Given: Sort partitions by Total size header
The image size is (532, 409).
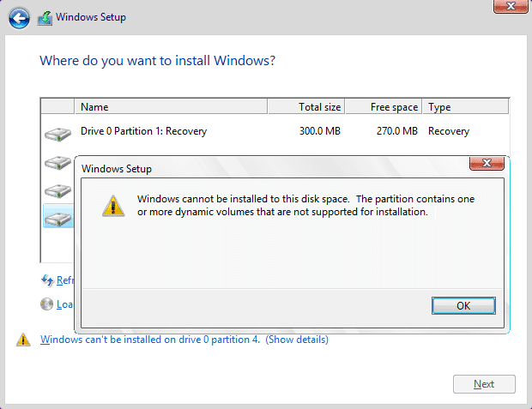Looking at the screenshot, I should [306, 107].
